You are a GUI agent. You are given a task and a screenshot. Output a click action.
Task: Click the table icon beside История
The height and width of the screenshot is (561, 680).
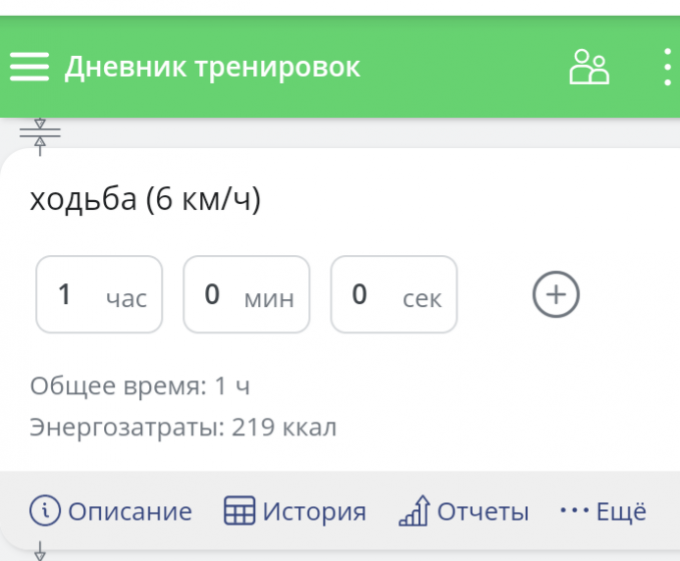[x=239, y=511]
